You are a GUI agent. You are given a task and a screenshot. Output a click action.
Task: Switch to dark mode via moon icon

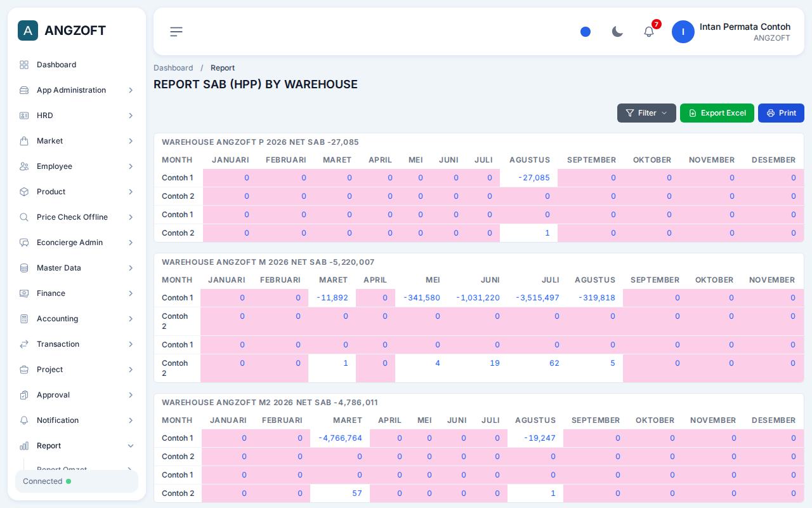(617, 32)
